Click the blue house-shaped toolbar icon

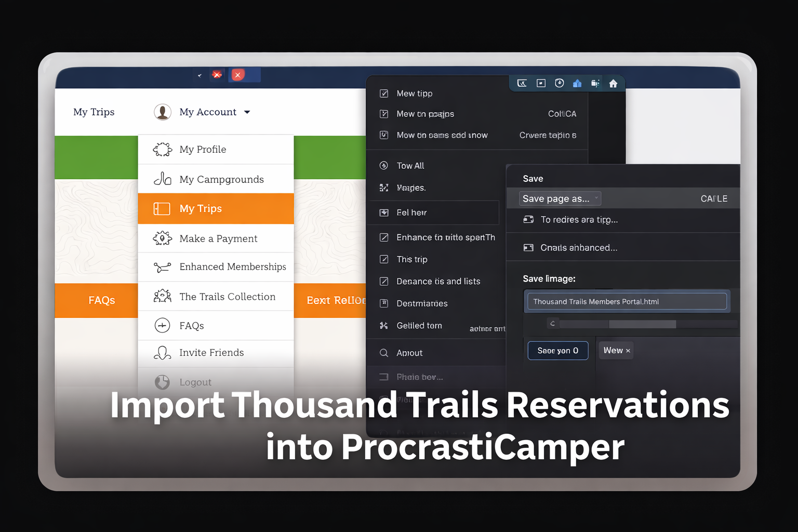[577, 83]
